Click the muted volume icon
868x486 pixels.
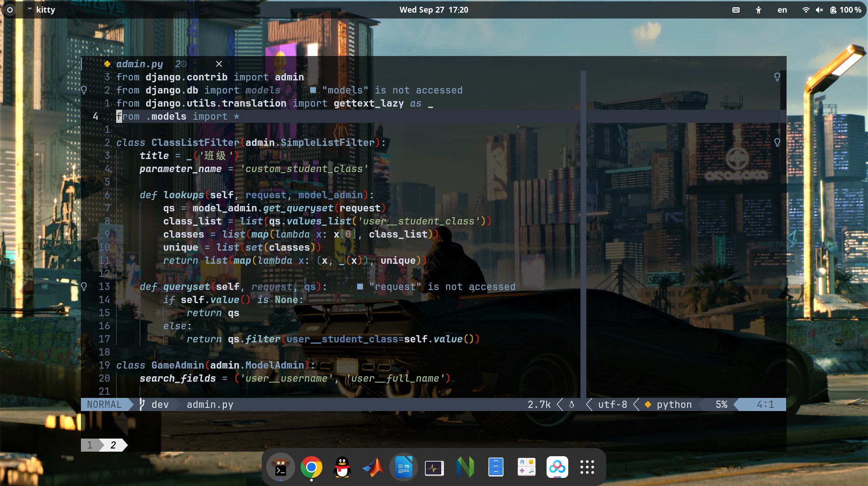coord(819,10)
